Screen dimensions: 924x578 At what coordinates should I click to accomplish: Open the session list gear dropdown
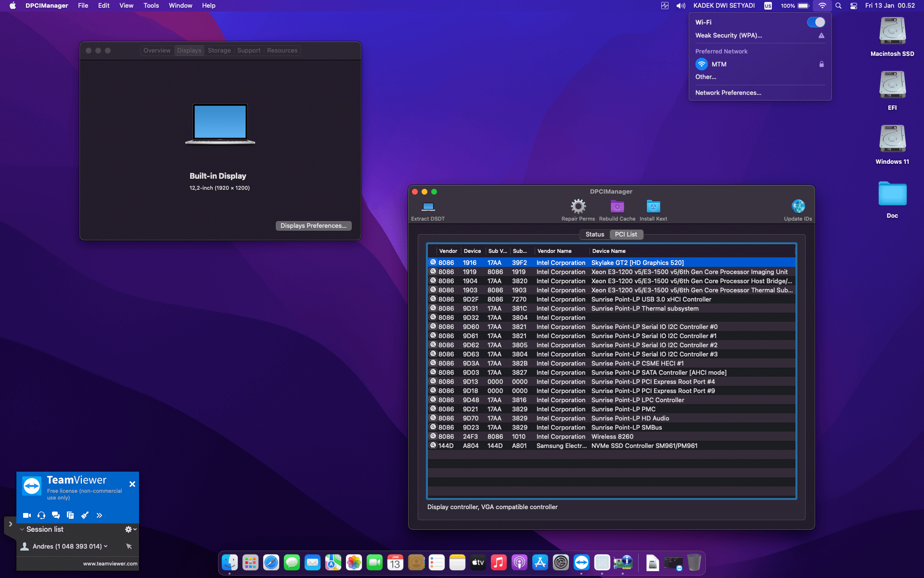pos(131,529)
